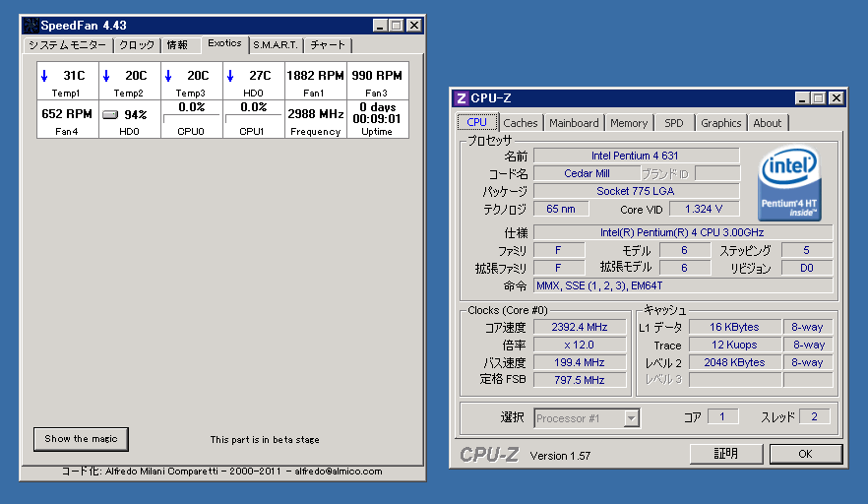
Task: Close the SpeedFan window
Action: pyautogui.click(x=413, y=26)
